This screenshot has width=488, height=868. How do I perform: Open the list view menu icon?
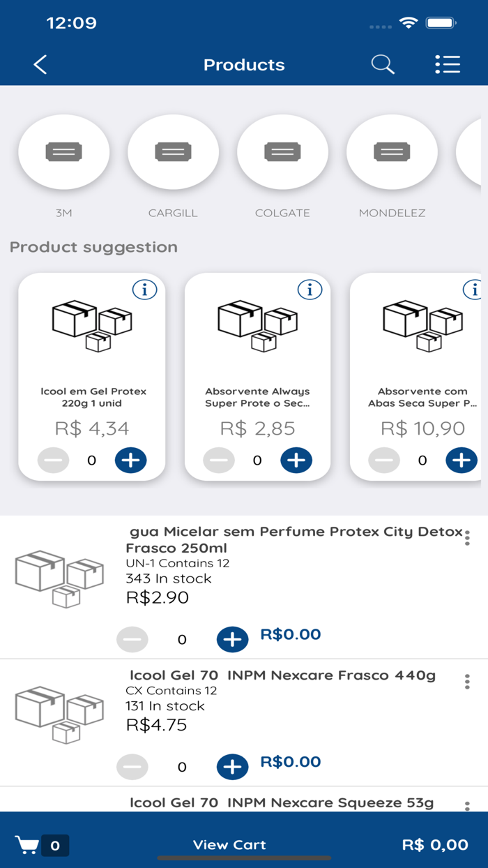coord(447,65)
